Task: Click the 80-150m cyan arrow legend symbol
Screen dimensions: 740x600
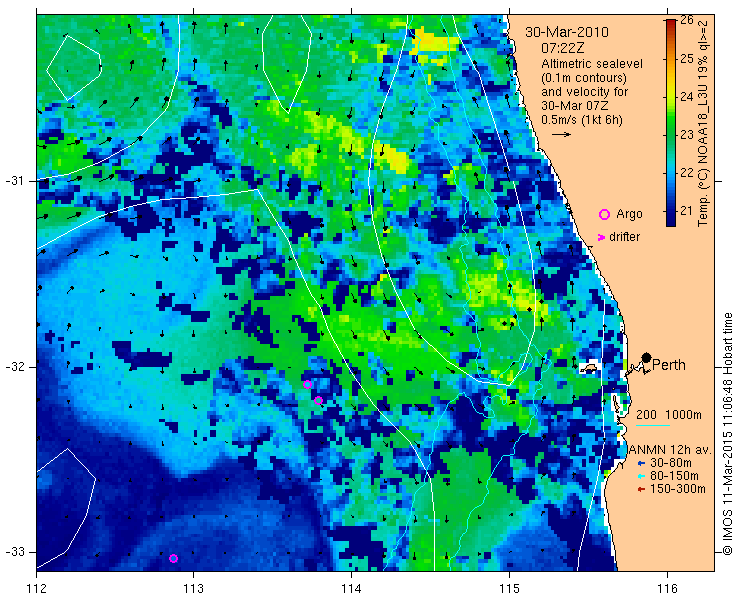Action: 641,476
